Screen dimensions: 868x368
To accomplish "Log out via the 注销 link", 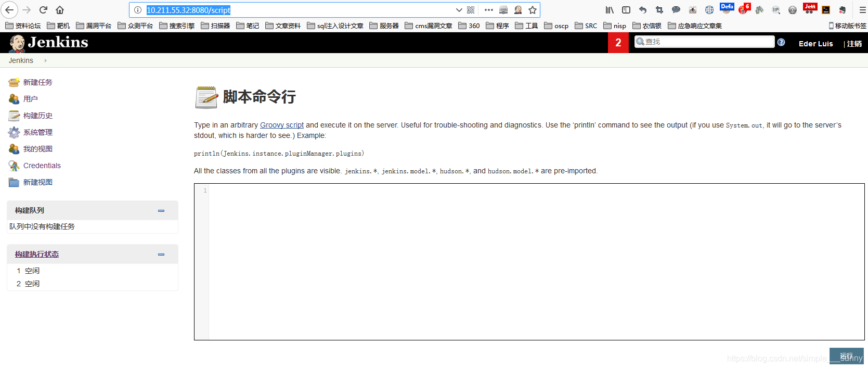I will tap(854, 44).
